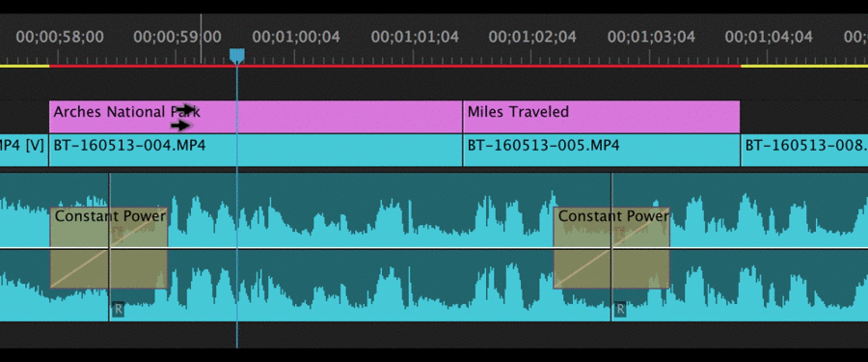Click the ruler at timecode 00;01;01;04
868x362 pixels.
pos(415,37)
